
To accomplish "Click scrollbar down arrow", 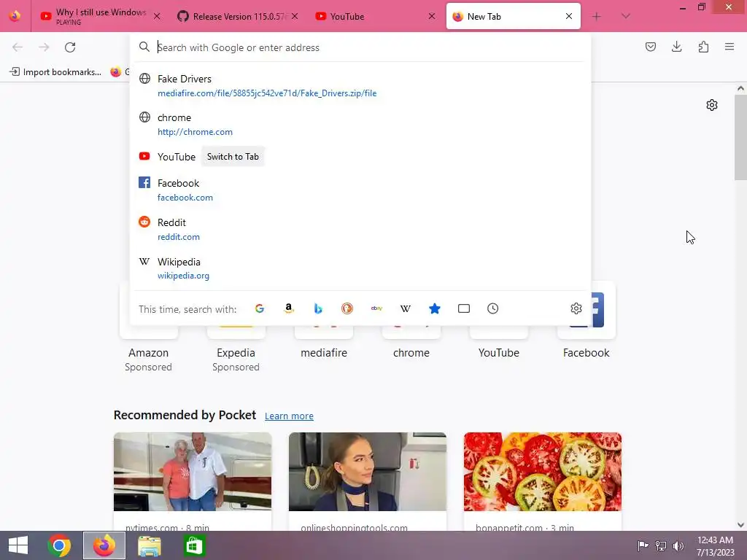I will coord(740,525).
